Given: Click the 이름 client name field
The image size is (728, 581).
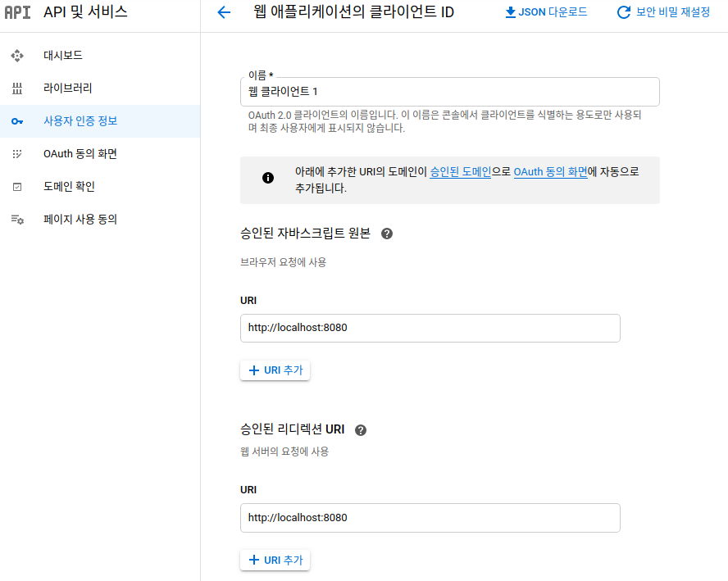Looking at the screenshot, I should pos(449,92).
